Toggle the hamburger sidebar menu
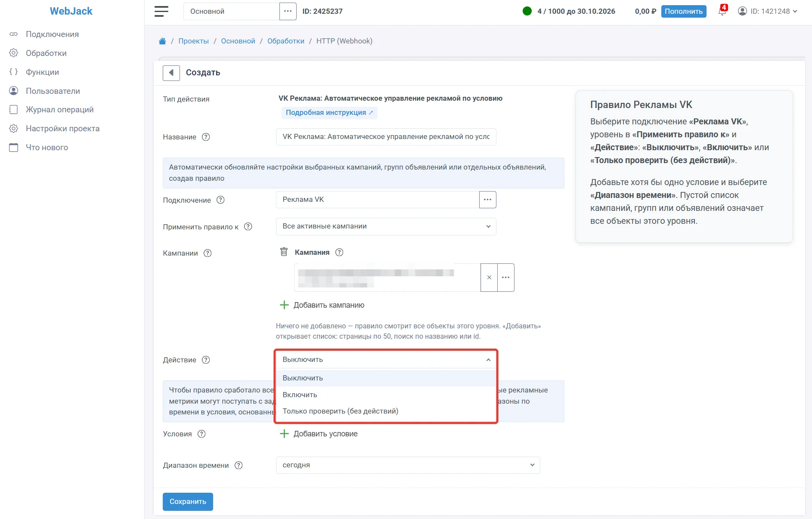 point(161,11)
